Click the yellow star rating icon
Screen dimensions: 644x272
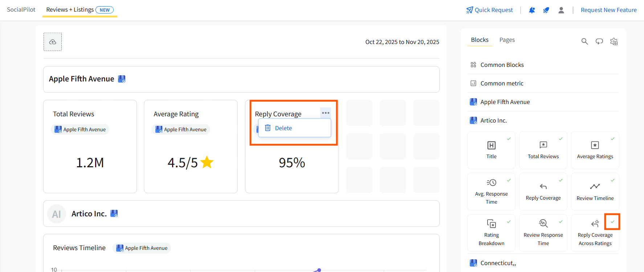207,162
